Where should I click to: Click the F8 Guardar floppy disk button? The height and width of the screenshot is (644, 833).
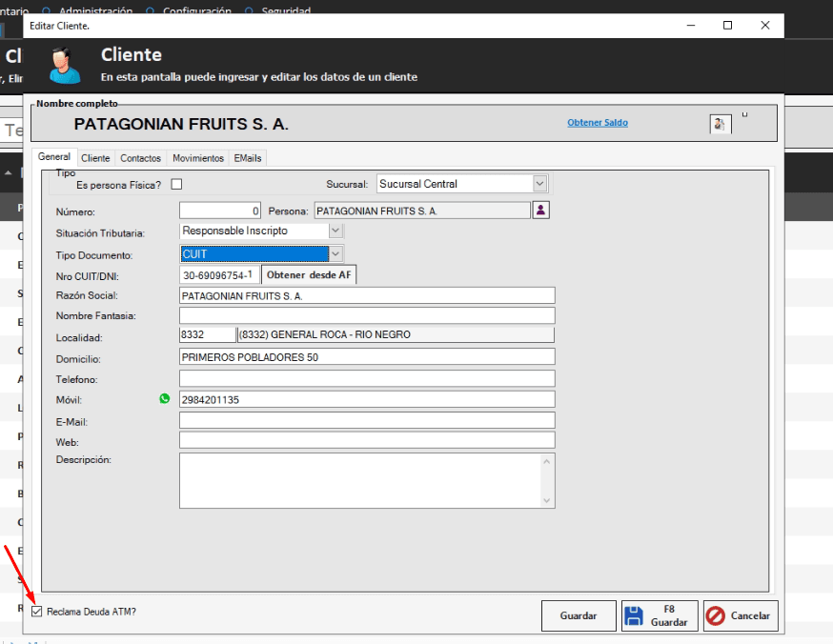point(660,615)
